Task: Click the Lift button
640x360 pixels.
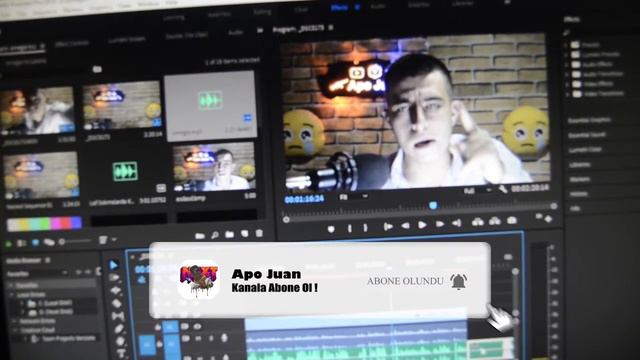Action: point(478,222)
